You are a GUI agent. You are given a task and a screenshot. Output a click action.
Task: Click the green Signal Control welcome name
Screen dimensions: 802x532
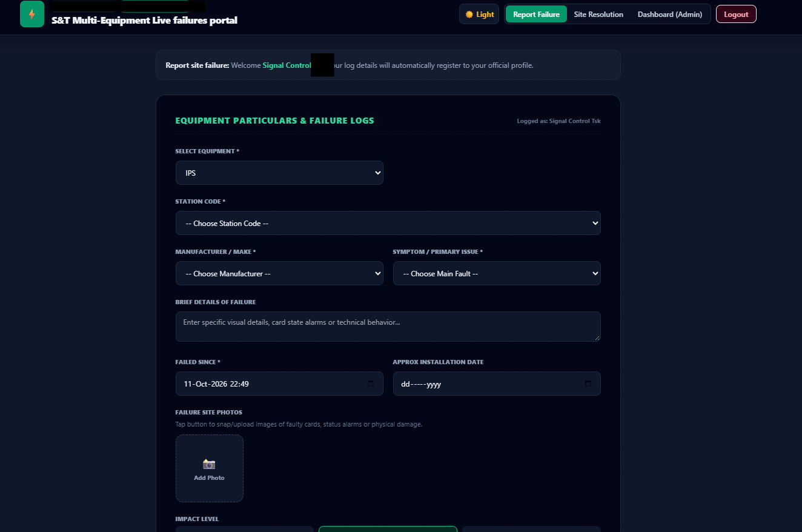(287, 65)
